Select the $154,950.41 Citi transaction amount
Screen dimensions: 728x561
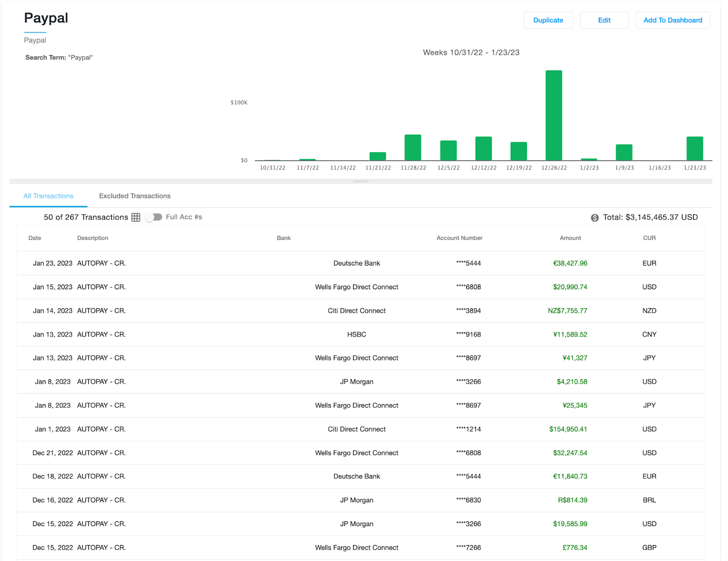point(568,429)
